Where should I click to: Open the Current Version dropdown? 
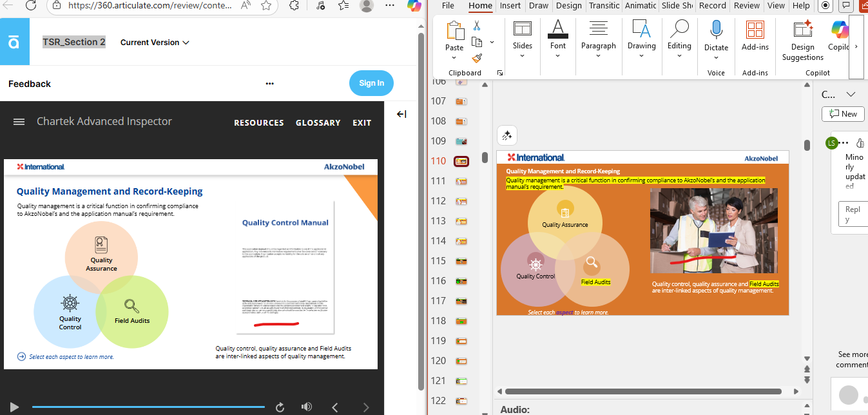click(x=155, y=43)
